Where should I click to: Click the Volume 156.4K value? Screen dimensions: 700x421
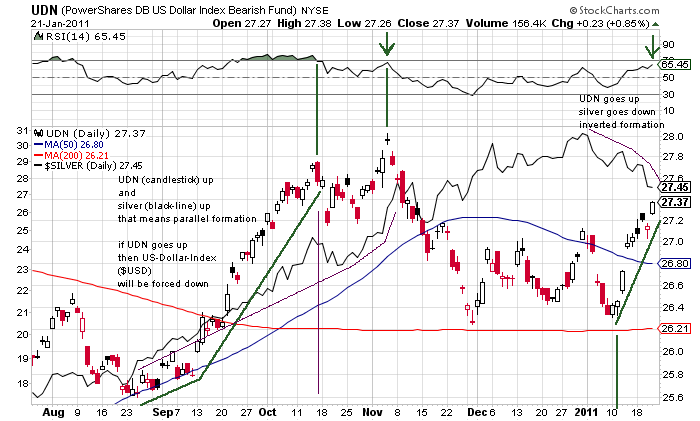tap(506, 23)
